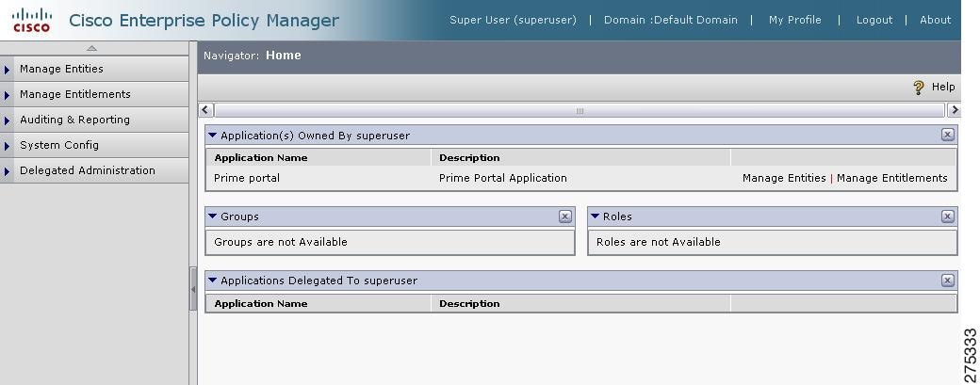This screenshot has width=980, height=385.
Task: Click the Prime Portal Application description
Action: [x=503, y=179]
